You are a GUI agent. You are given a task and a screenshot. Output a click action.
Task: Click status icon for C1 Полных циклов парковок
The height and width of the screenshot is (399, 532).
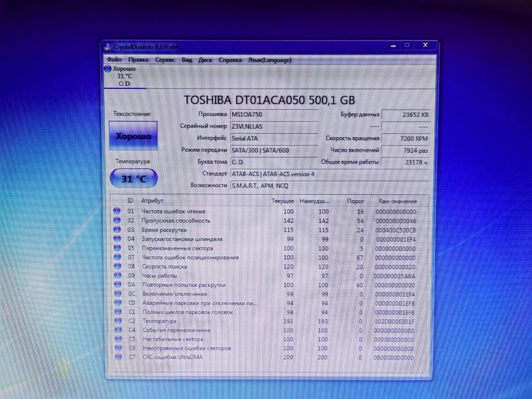point(118,312)
